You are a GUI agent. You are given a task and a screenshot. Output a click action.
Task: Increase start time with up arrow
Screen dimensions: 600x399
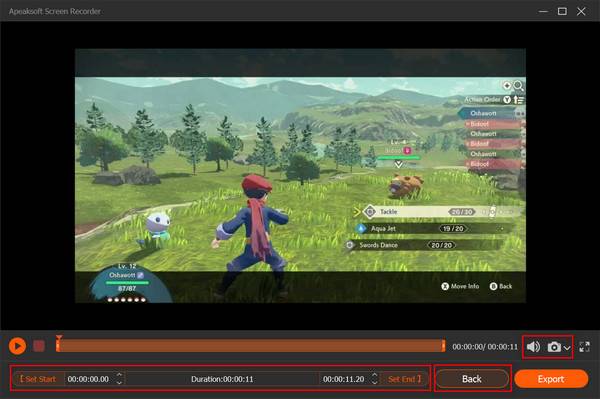pyautogui.click(x=119, y=375)
